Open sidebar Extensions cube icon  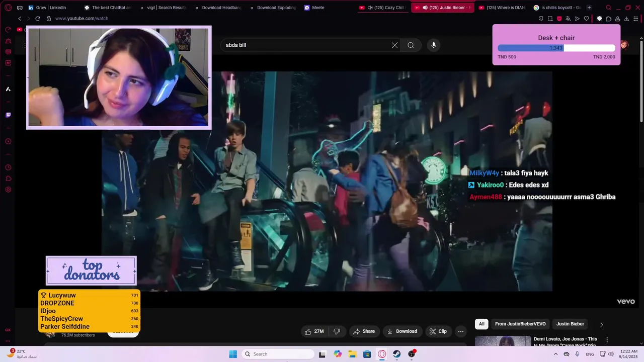[8, 178]
